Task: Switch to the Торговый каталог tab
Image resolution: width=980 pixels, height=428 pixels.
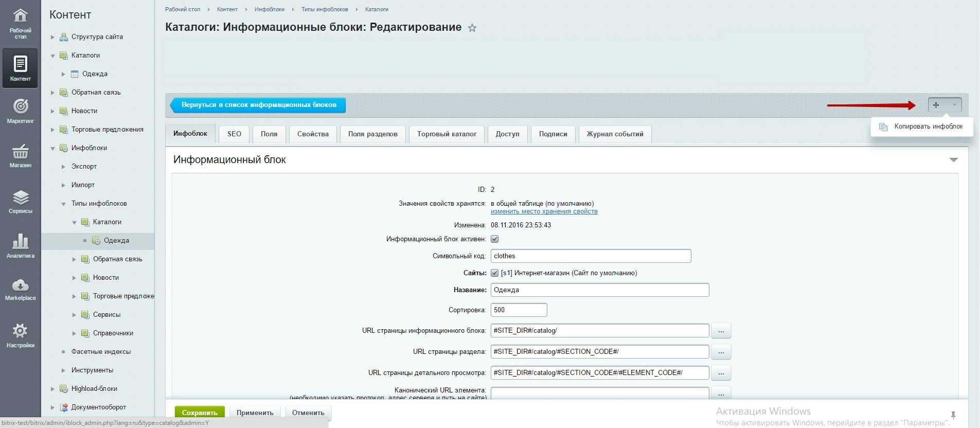Action: [447, 134]
